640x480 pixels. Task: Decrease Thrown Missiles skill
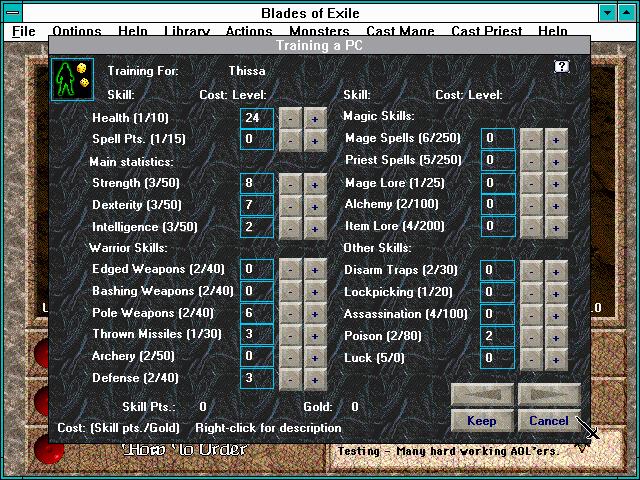click(x=290, y=336)
